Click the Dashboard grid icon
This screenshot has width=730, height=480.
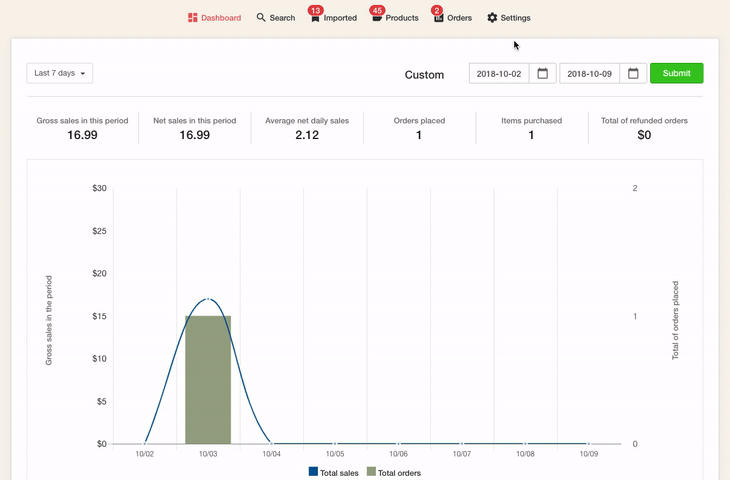[x=193, y=18]
